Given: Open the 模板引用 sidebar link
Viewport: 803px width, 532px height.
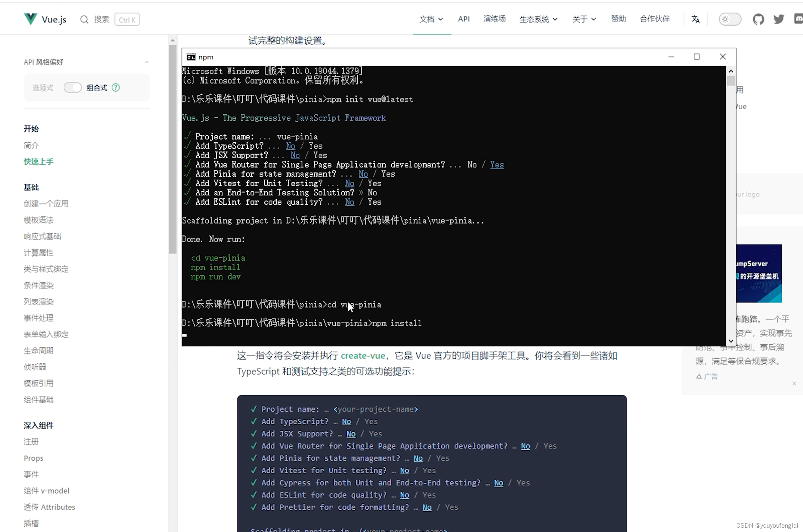Looking at the screenshot, I should [39, 384].
